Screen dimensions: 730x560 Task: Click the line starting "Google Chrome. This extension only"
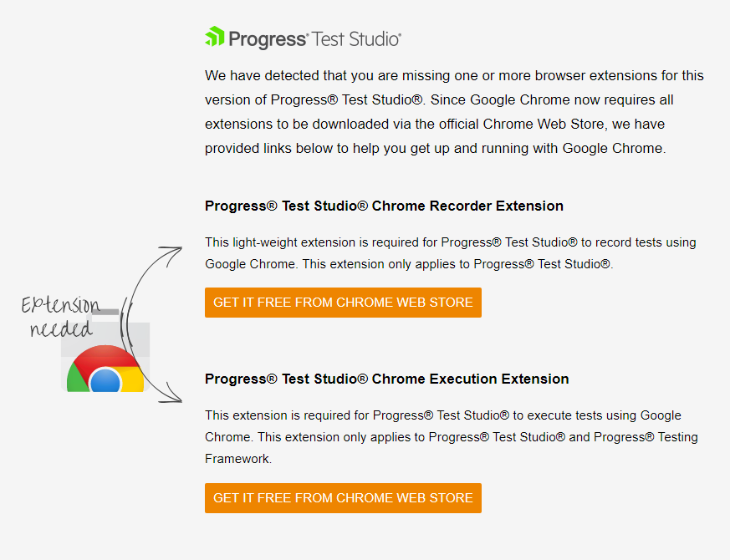(x=407, y=264)
